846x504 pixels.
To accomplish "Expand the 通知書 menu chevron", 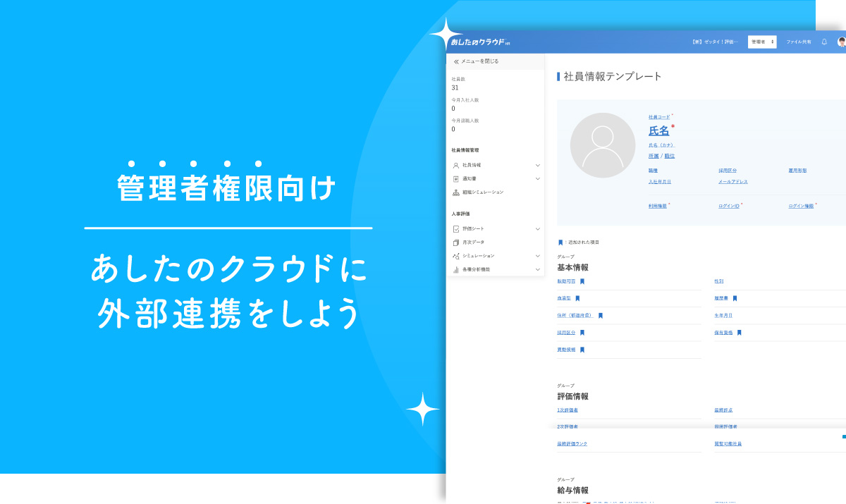I will coord(537,179).
